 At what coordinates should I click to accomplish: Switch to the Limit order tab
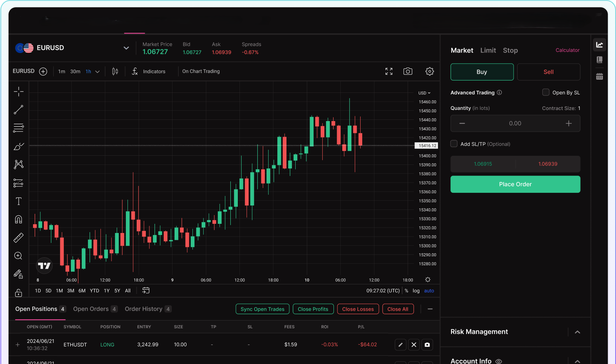[x=488, y=50]
